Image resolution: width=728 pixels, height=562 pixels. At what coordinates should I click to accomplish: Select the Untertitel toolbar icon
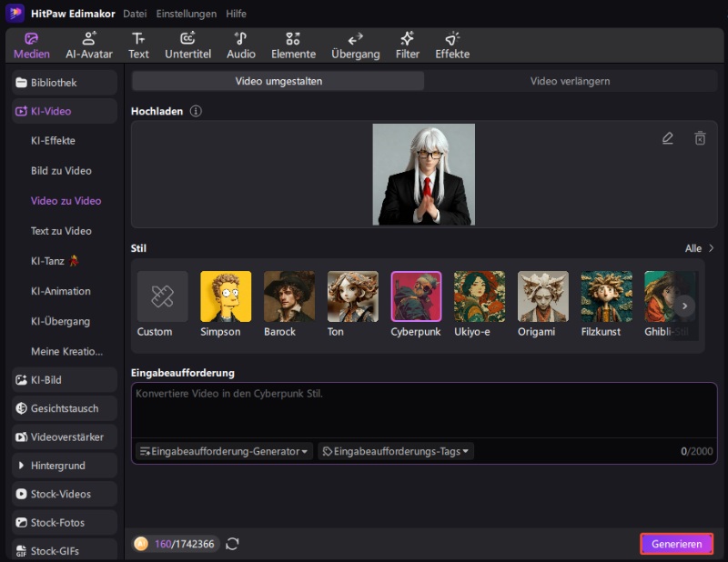point(187,45)
